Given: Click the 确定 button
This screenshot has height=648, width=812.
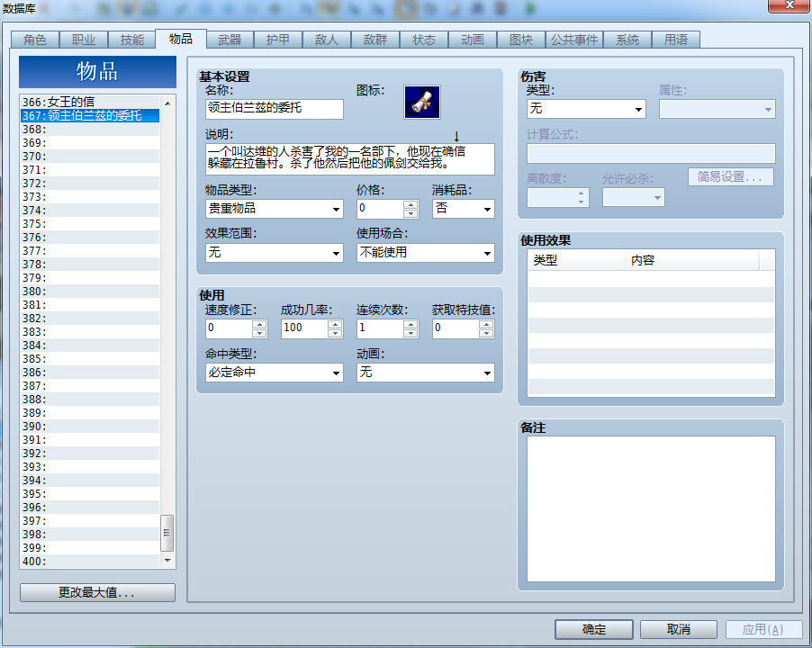Looking at the screenshot, I should point(593,629).
